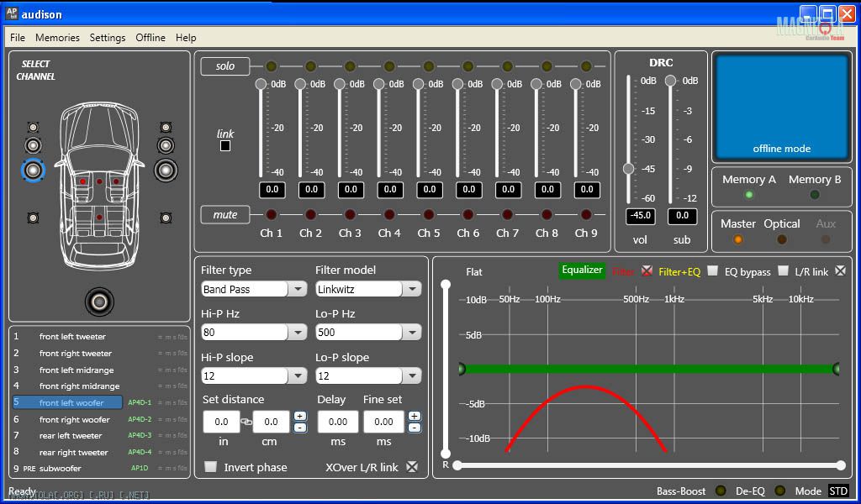Click the Ch 7 solo indicator light
861x504 pixels.
(x=507, y=66)
